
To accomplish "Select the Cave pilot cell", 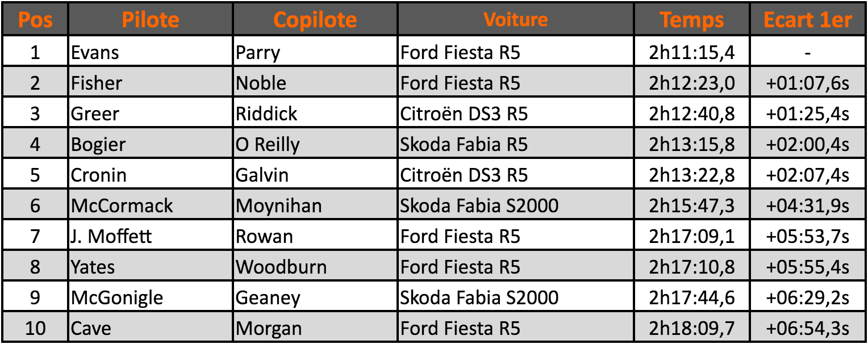I will [91, 328].
